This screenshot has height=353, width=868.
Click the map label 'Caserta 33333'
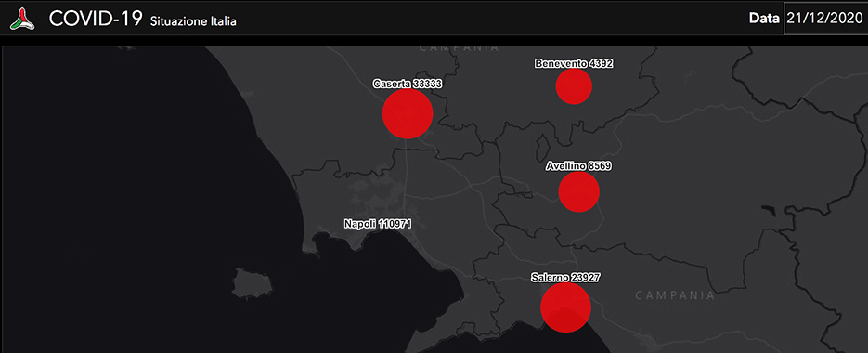tap(408, 85)
